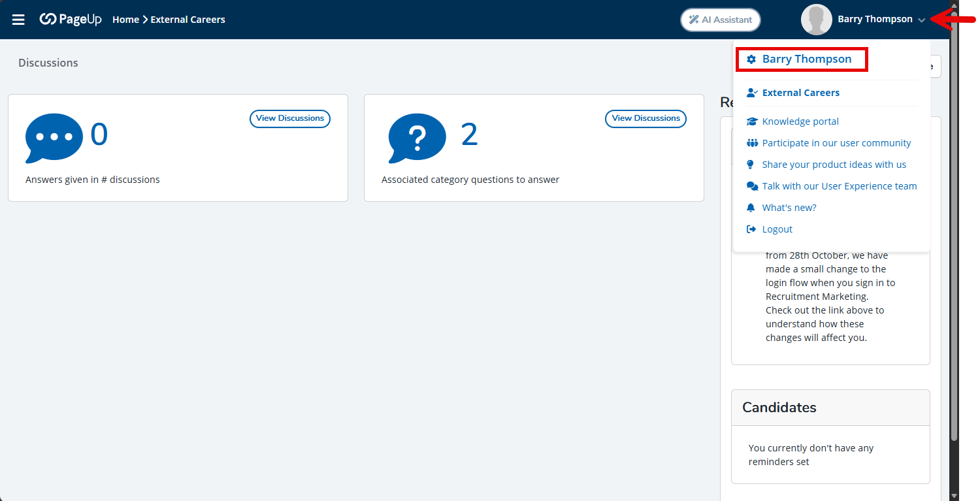Click the lightbulb product ideas icon
Screen dimensions: 980x501
tap(751, 165)
